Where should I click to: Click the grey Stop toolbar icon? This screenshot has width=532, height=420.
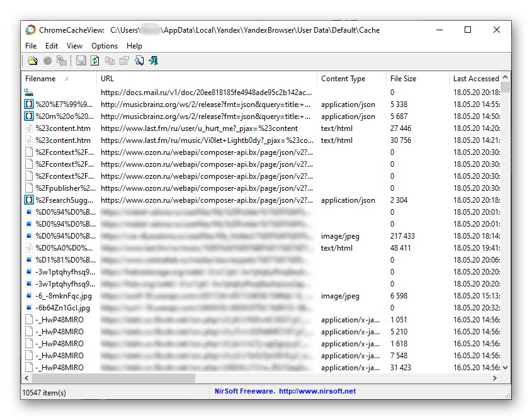click(x=47, y=60)
